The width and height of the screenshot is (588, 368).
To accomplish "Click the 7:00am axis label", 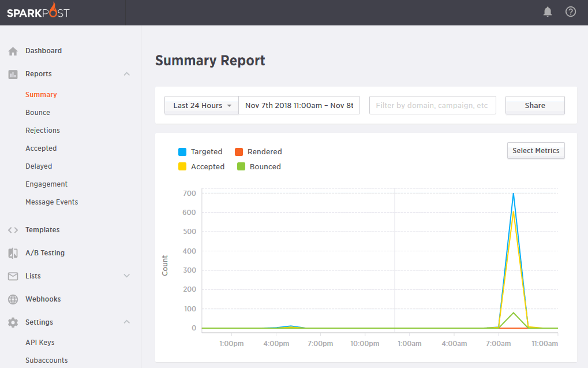I will (x=498, y=344).
